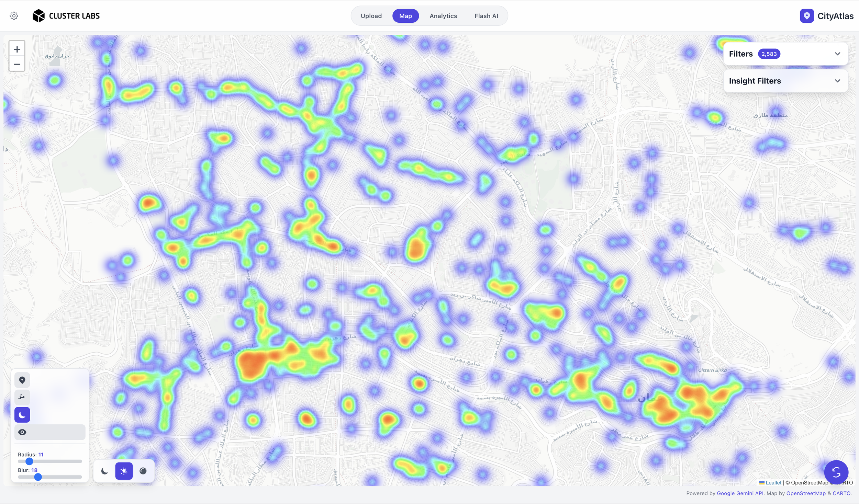Switch to dark moon map theme
This screenshot has height=504, width=859.
point(105,471)
